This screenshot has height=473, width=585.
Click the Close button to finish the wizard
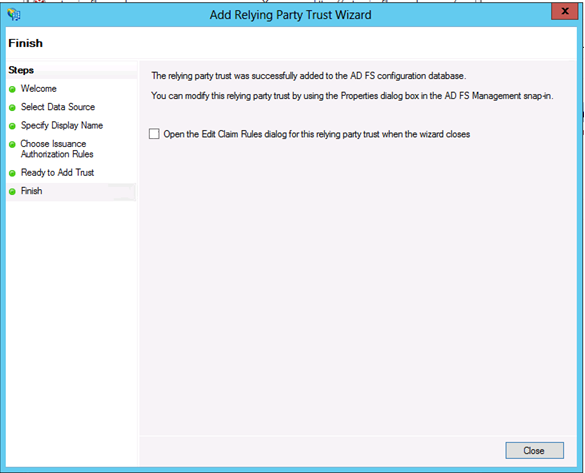point(534,451)
